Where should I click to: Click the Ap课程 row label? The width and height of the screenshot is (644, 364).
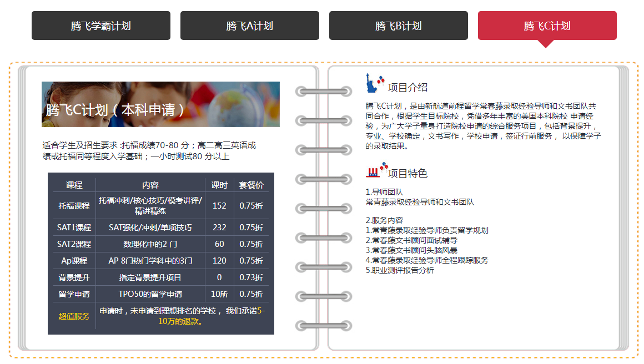tap(74, 261)
